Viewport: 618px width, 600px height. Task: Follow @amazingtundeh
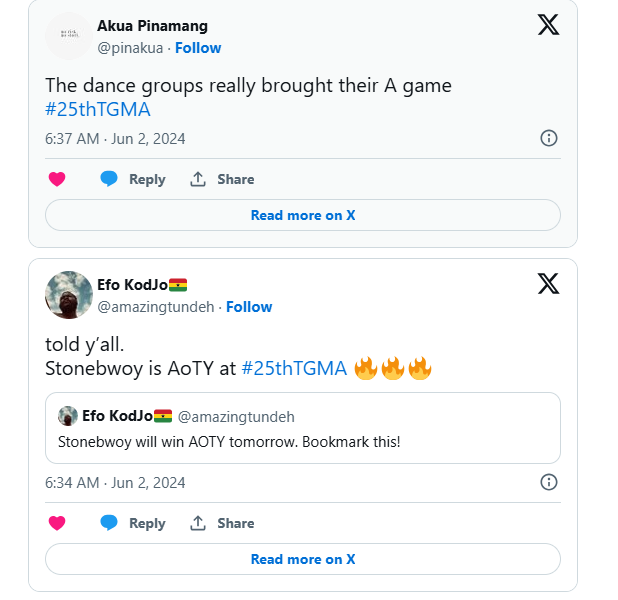tap(249, 307)
